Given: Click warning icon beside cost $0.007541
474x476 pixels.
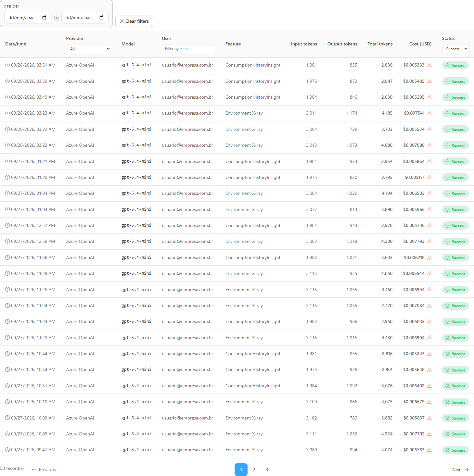Looking at the screenshot, I should 429,113.
